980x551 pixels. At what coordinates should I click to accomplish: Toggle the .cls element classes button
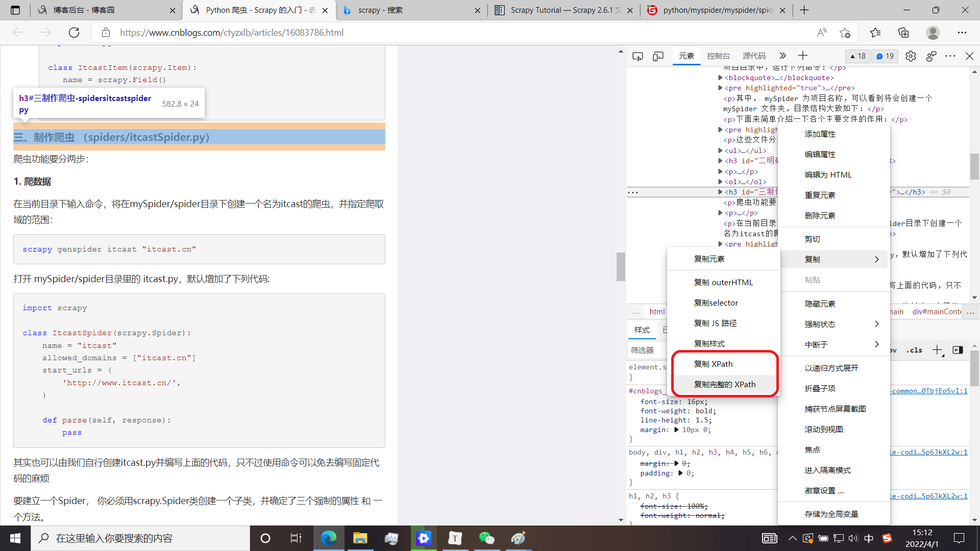pyautogui.click(x=914, y=350)
